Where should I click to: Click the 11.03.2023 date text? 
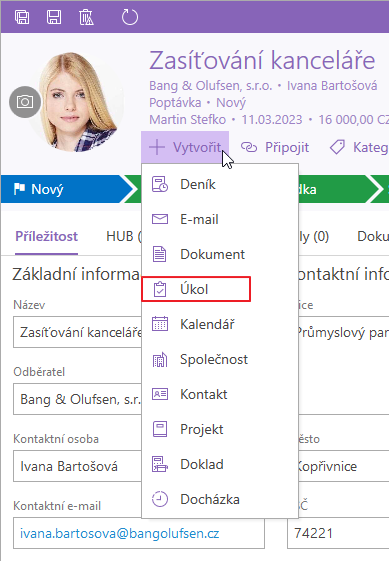(x=272, y=119)
